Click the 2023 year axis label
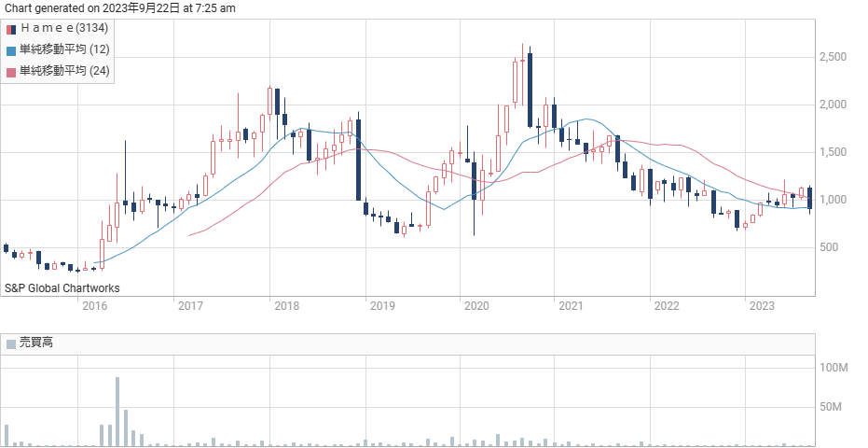The width and height of the screenshot is (868, 448). tap(761, 305)
